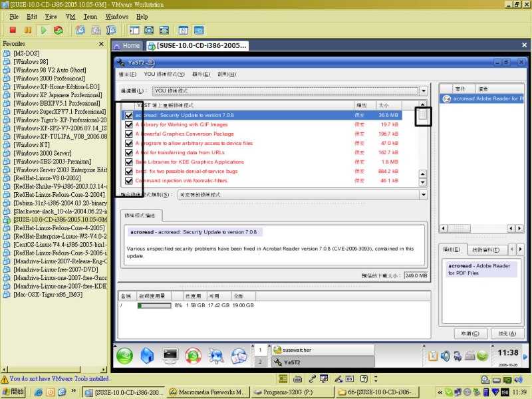Open the snapshot manager wrench-and-clock icon
Screen dimensions: 532x399
pyautogui.click(x=111, y=30)
